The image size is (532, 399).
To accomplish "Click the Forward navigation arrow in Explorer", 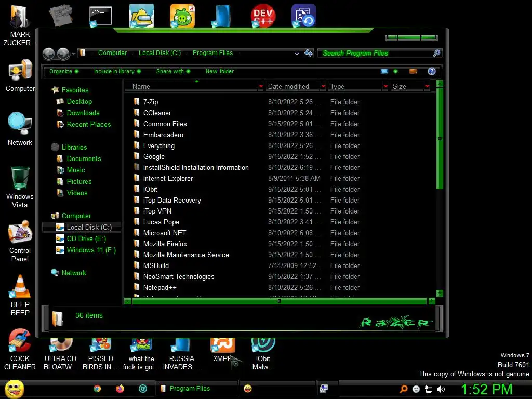I will [x=63, y=54].
